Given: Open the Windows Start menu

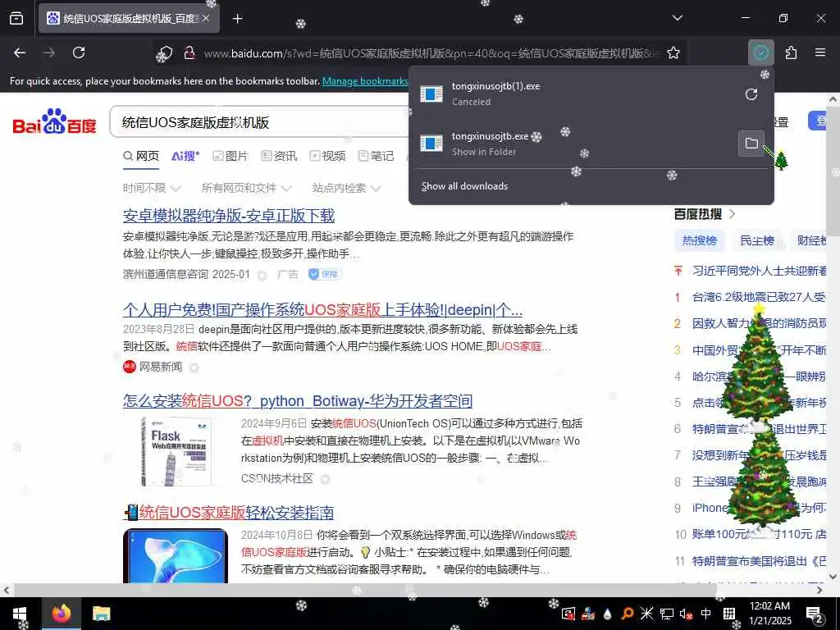Looking at the screenshot, I should [x=20, y=614].
